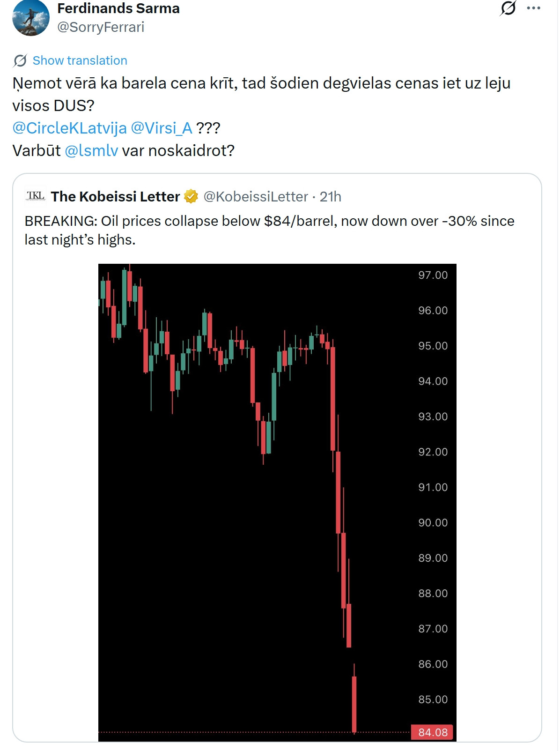Open the @Virsi_A mention
This screenshot has width=560, height=751.
click(162, 128)
